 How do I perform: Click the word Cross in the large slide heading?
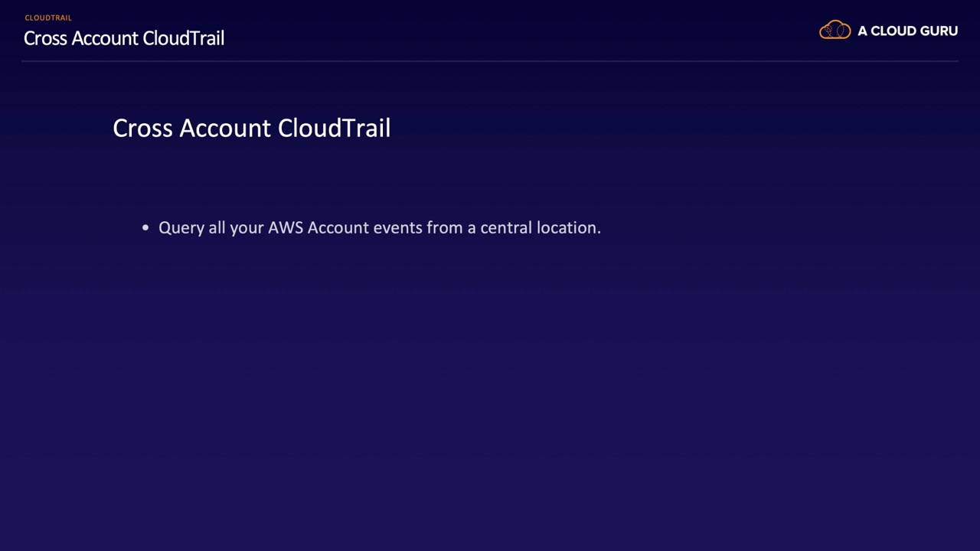(x=143, y=128)
